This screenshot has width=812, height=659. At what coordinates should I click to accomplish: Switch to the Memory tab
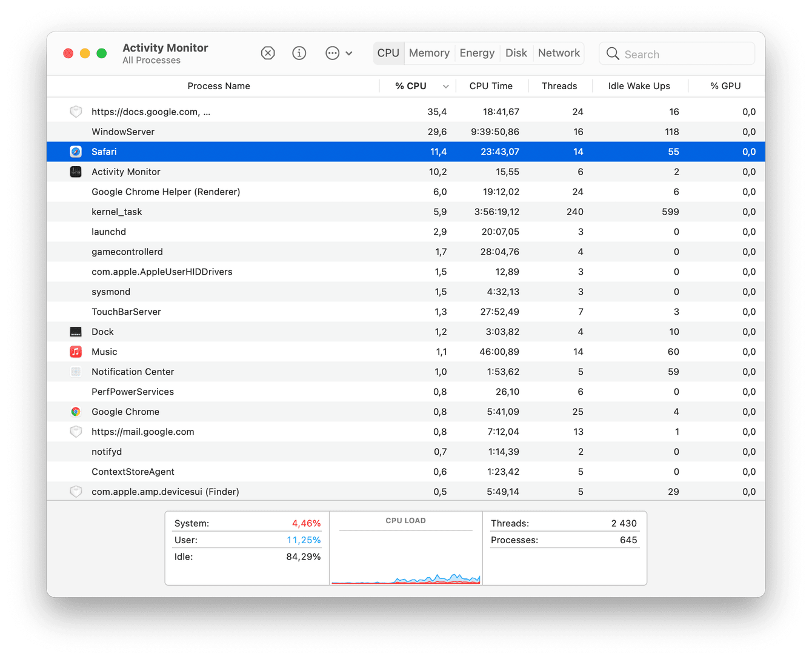point(429,53)
